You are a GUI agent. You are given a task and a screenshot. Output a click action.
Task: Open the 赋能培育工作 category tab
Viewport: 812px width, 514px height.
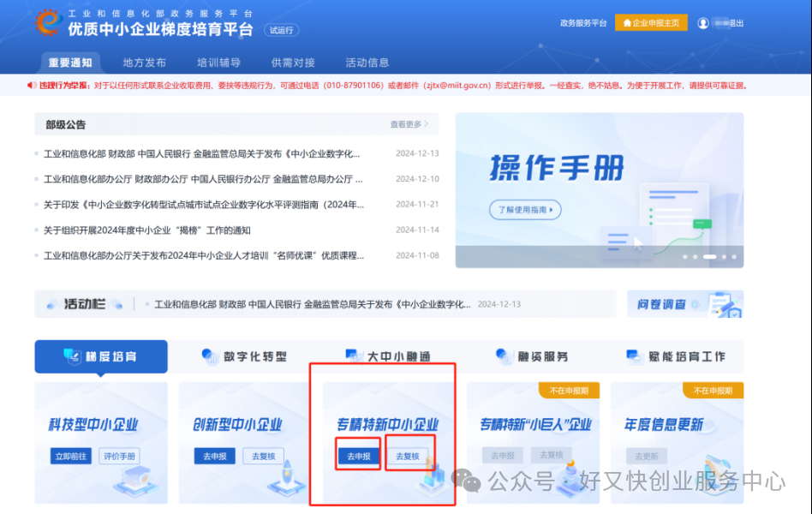coord(677,356)
